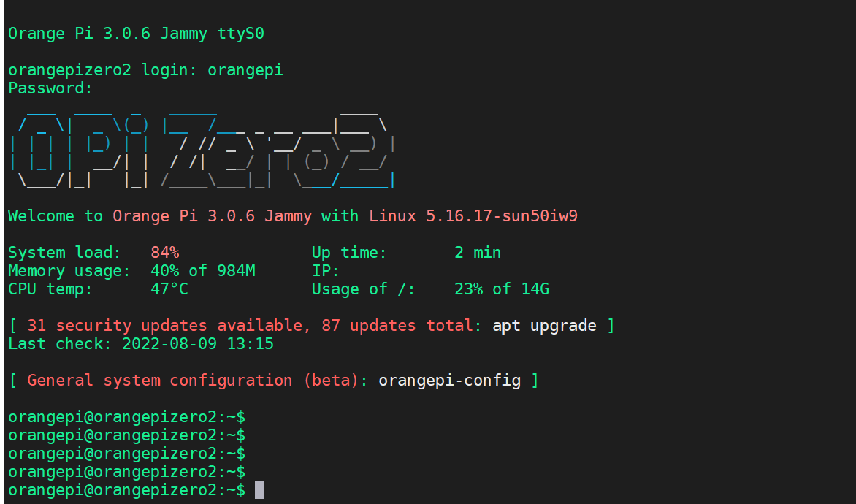Click the 'System load:' label
The width and height of the screenshot is (856, 504).
tap(64, 252)
